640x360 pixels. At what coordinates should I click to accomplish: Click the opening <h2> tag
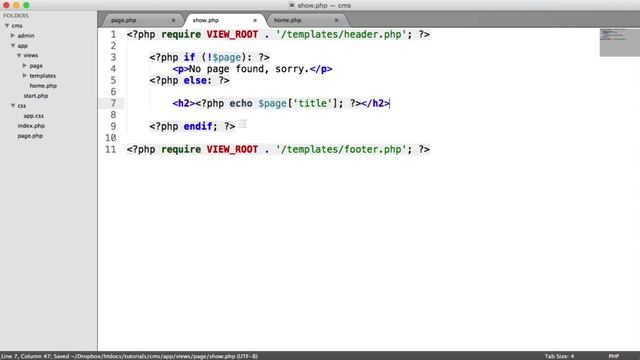(x=184, y=103)
